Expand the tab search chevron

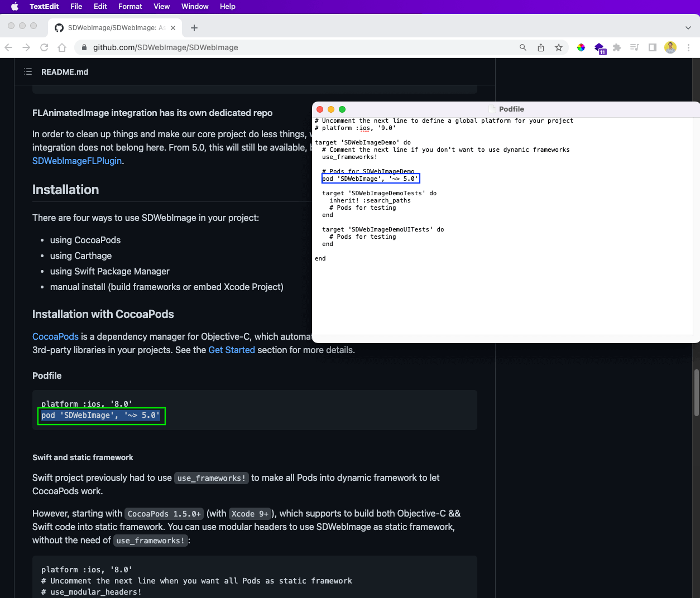(x=688, y=28)
